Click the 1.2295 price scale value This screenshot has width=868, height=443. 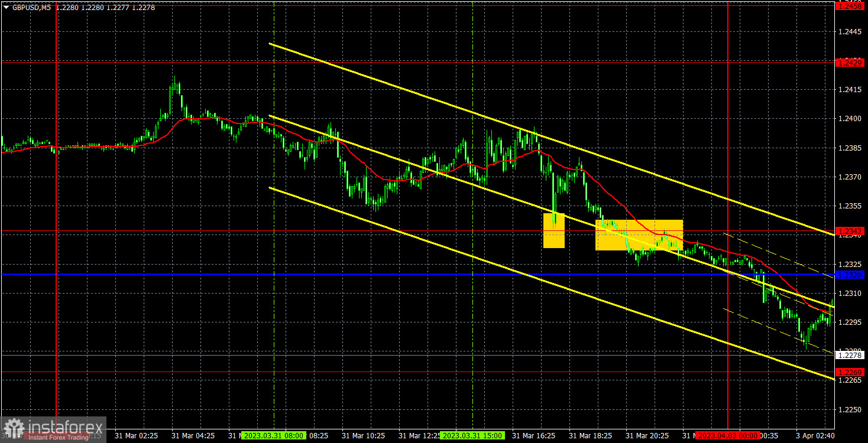851,323
